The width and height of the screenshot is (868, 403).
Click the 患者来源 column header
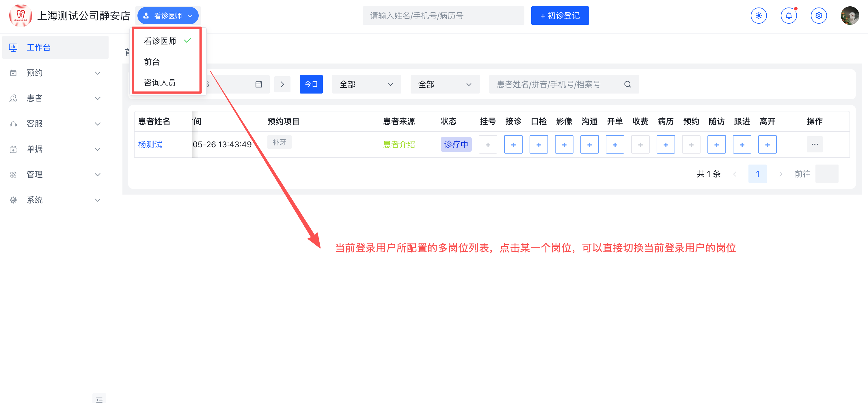(398, 121)
